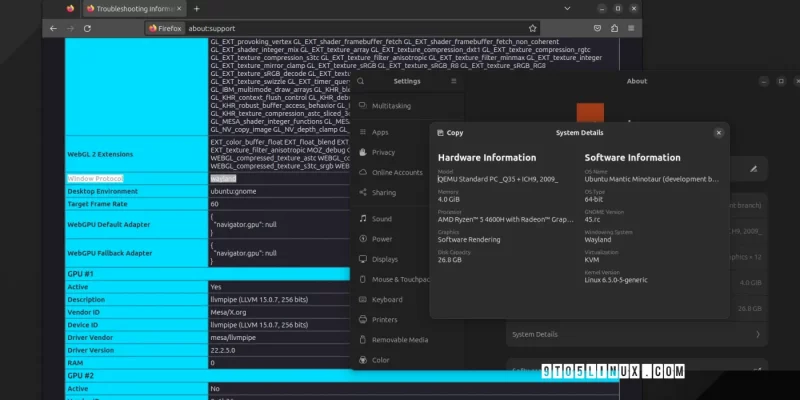This screenshot has height=400, width=800.
Task: Select Multitasking in Settings sidebar
Action: coord(407,106)
